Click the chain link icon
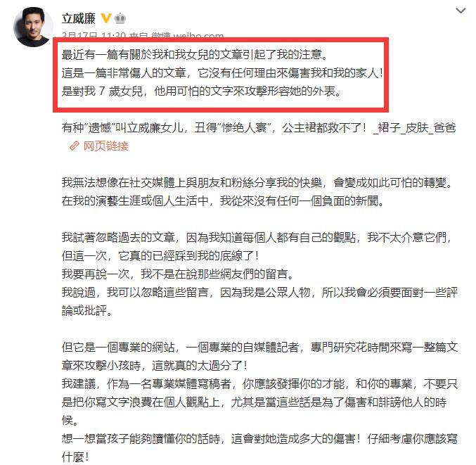This screenshot has height=465, width=476. pos(75,146)
